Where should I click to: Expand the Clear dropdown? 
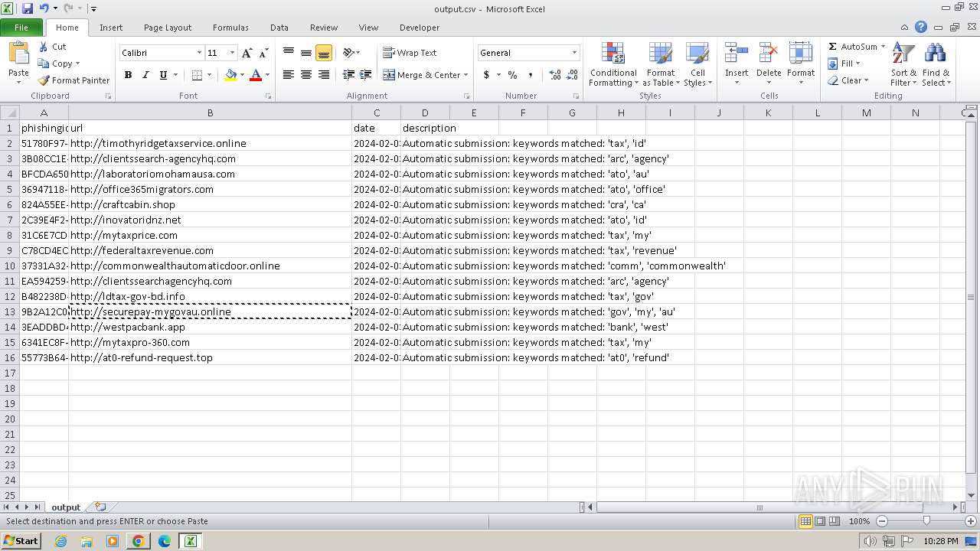coord(866,80)
